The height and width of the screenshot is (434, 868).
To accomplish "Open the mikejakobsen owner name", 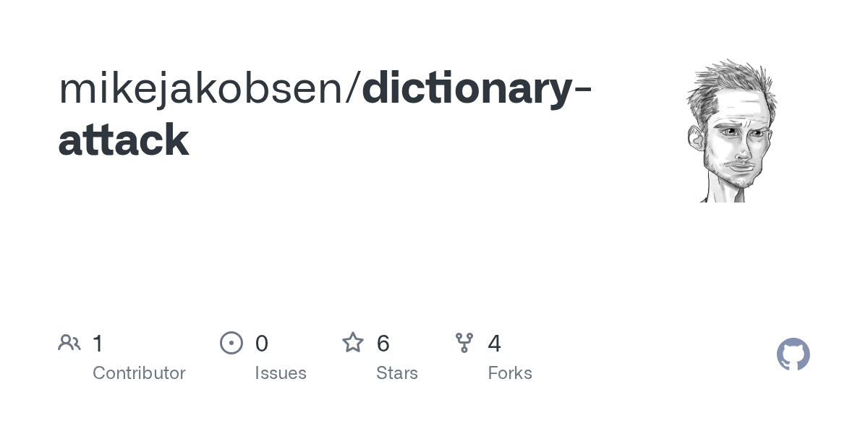I will tap(202, 88).
